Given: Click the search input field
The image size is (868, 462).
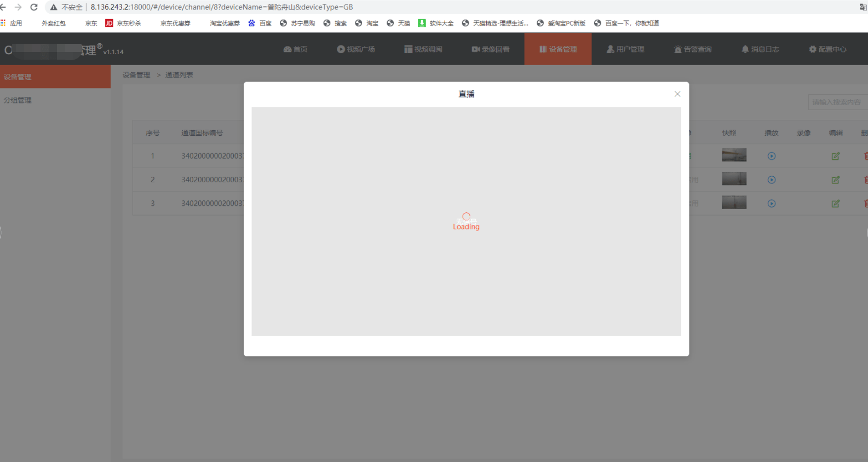Looking at the screenshot, I should [837, 102].
